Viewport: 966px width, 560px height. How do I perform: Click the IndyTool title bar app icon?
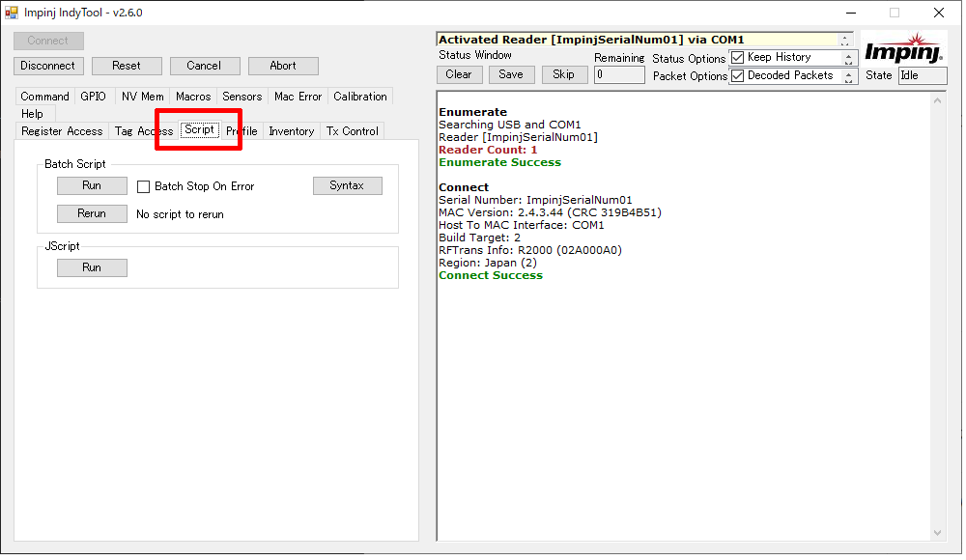(11, 13)
